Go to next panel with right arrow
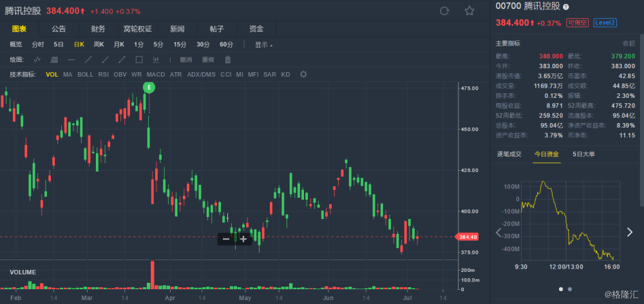The height and width of the screenshot is (304, 644). [630, 233]
